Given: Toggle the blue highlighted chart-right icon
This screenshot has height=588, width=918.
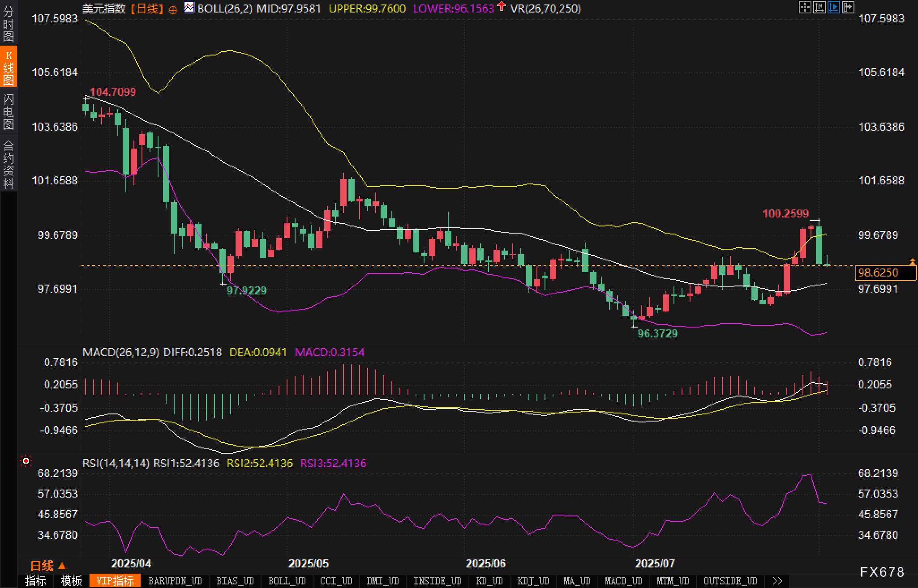Looking at the screenshot, I should coord(833,7).
